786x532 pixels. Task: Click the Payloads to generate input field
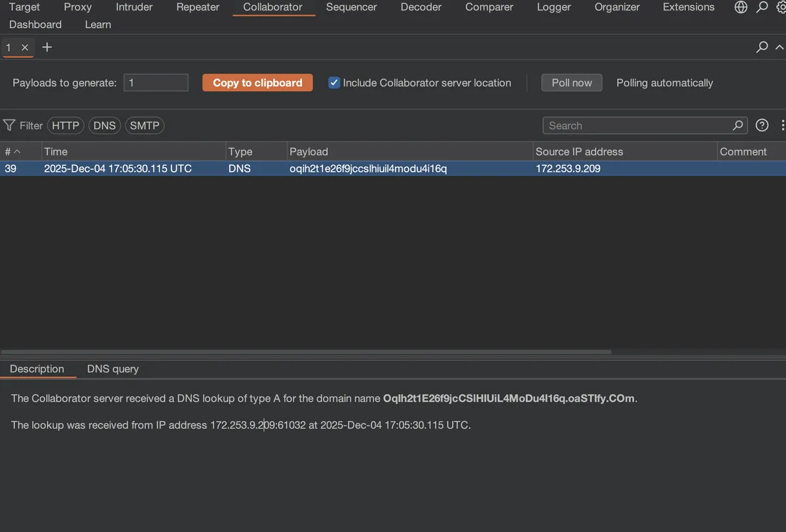tap(156, 83)
